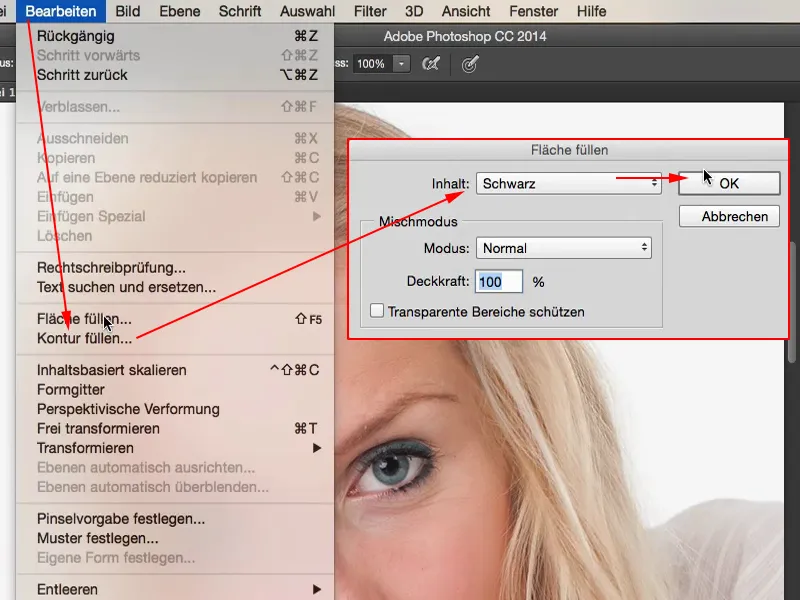800x600 pixels.
Task: Click the tablet pressure target icon
Action: point(469,64)
